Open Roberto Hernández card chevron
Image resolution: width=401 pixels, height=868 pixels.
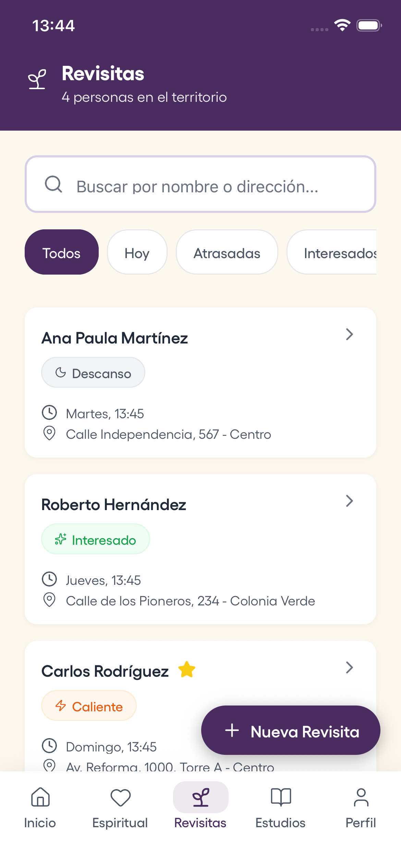point(349,501)
